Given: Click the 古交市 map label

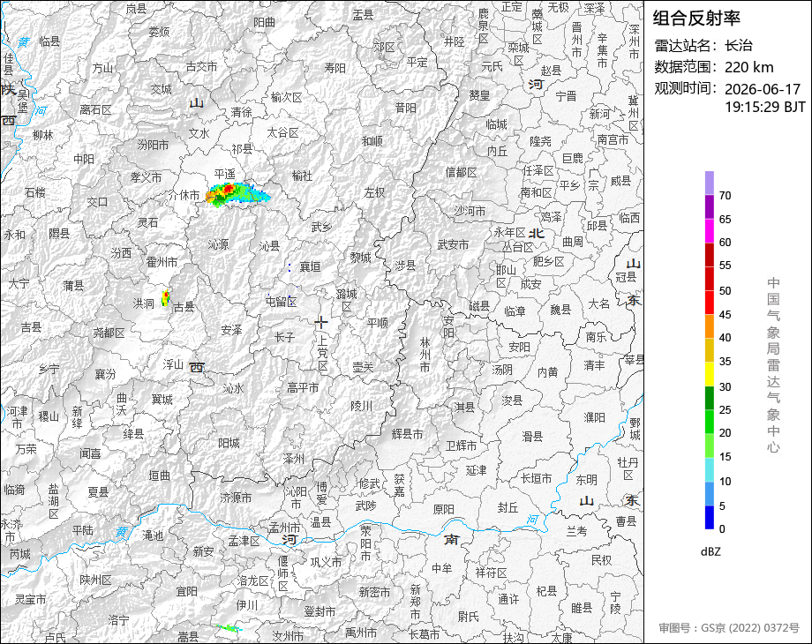Looking at the screenshot, I should click(201, 67).
